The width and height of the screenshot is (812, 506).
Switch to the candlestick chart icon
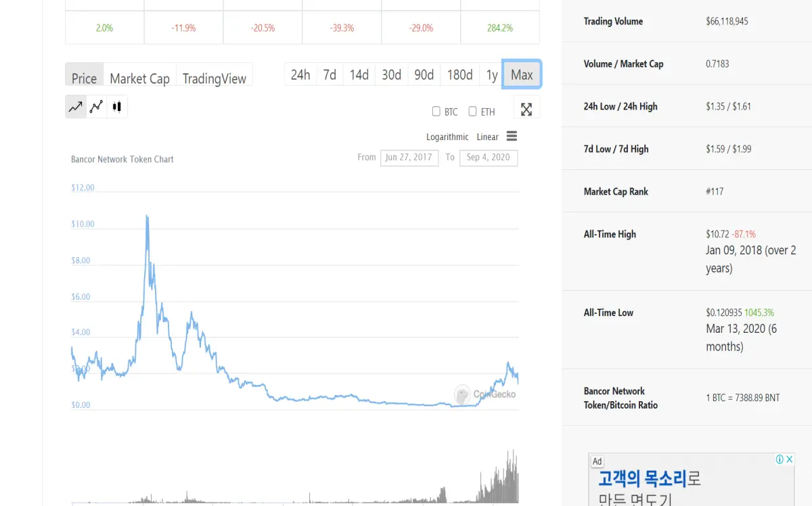(x=117, y=107)
